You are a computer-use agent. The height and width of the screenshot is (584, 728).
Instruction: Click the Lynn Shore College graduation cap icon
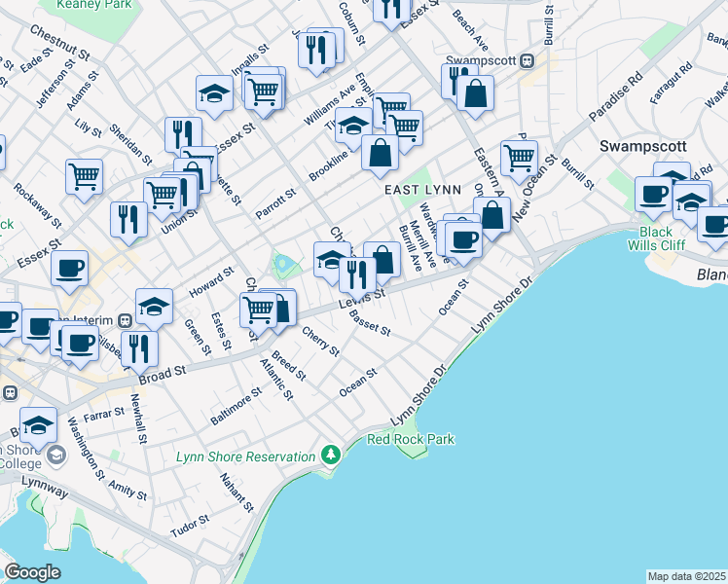(x=57, y=455)
